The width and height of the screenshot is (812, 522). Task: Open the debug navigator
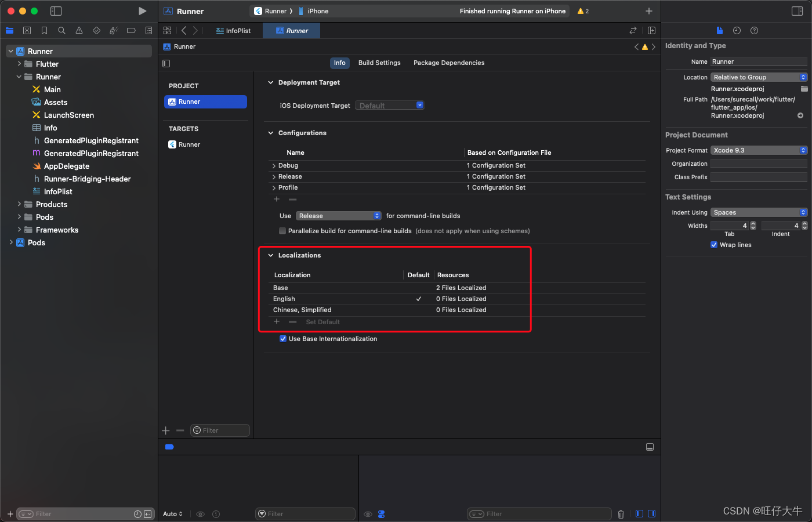point(114,30)
